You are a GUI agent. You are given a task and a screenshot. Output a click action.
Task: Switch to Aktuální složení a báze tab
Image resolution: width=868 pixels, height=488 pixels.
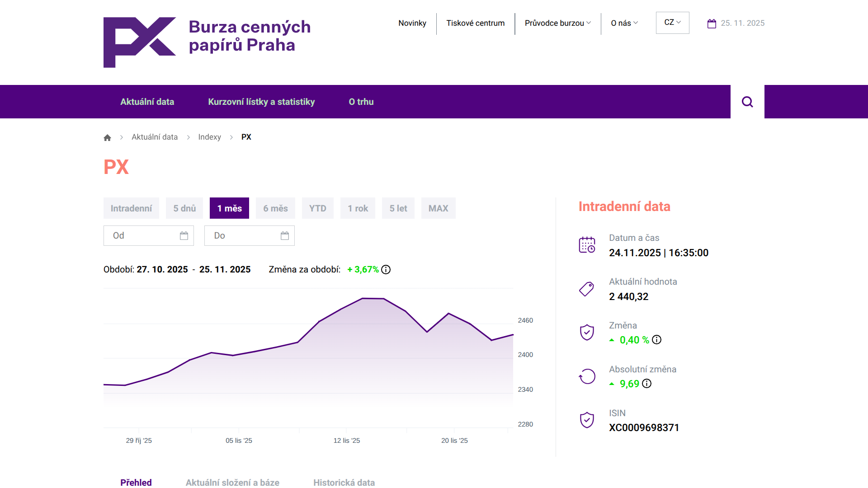tap(232, 482)
